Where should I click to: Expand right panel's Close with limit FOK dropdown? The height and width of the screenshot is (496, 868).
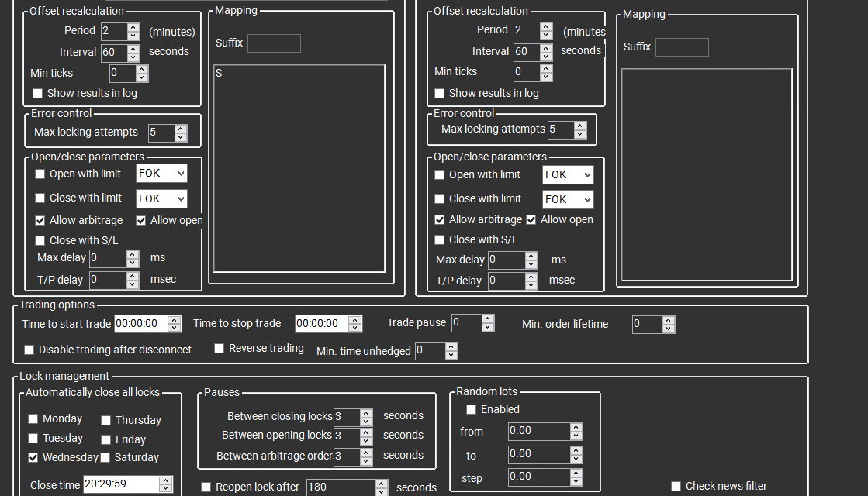pyautogui.click(x=568, y=199)
